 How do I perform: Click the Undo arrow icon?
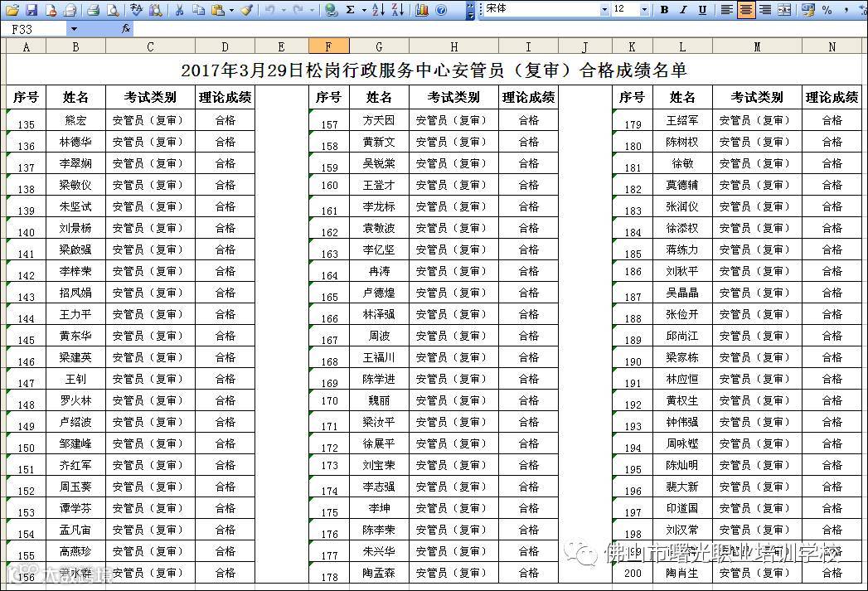(269, 9)
